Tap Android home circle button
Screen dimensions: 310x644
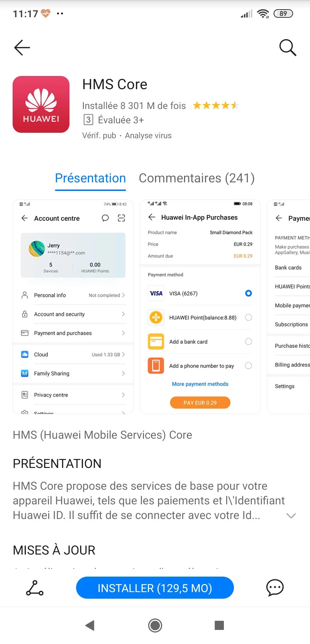(155, 625)
